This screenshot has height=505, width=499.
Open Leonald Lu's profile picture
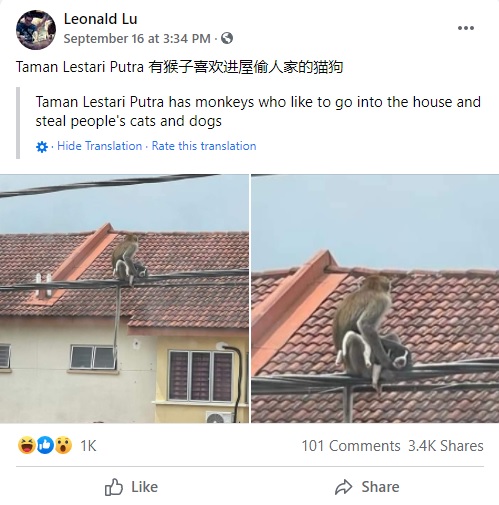pyautogui.click(x=36, y=30)
